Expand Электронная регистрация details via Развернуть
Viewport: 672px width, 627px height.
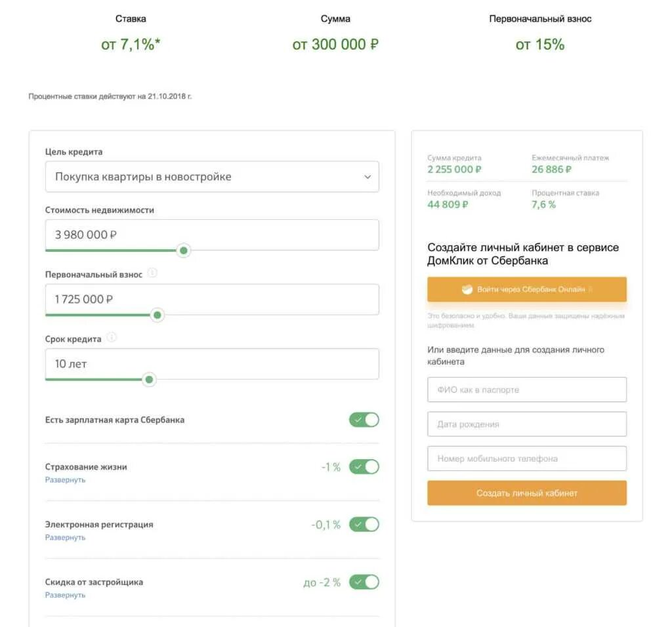tap(65, 538)
